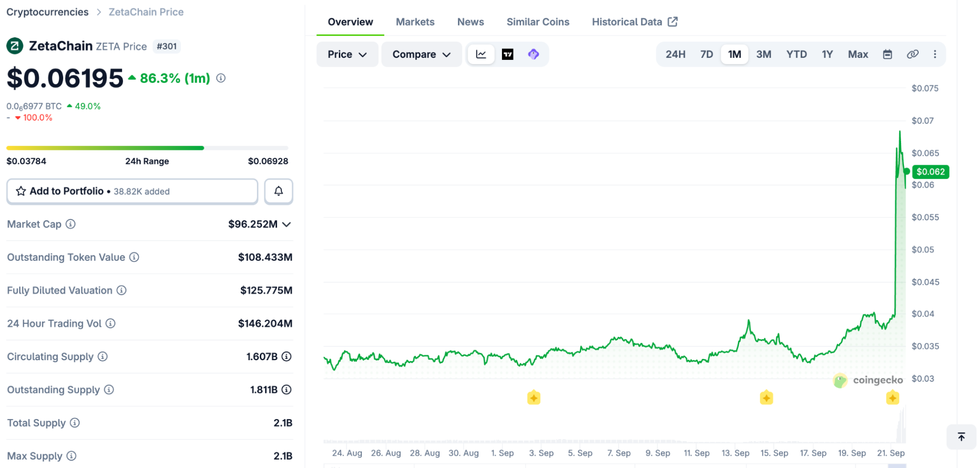Image resolution: width=980 pixels, height=468 pixels.
Task: Click the $0.03784 24h low value
Action: [x=26, y=161]
